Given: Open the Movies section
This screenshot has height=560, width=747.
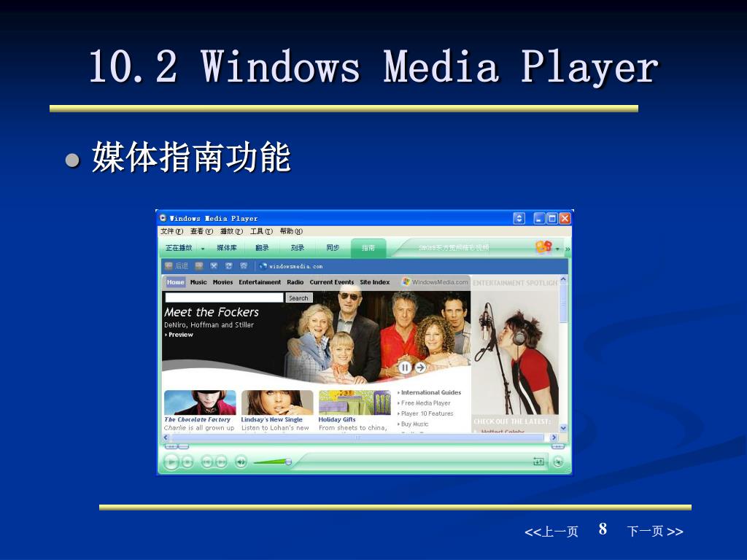Looking at the screenshot, I should (223, 282).
